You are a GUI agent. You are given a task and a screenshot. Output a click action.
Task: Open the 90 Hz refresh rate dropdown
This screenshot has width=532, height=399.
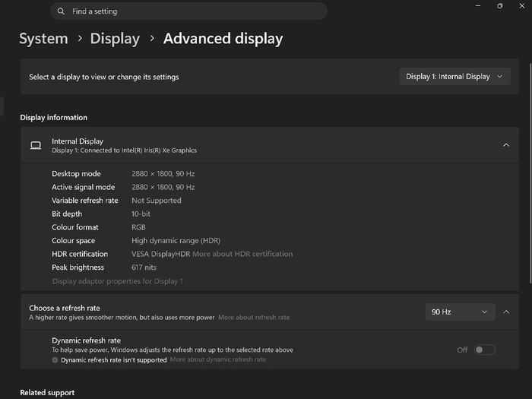click(x=460, y=312)
